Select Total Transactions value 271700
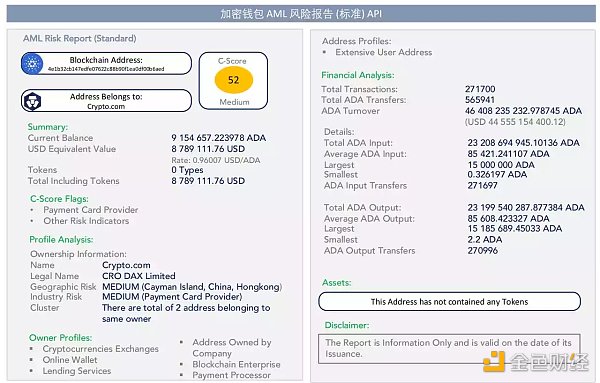Screen dimensions: 600x383 point(480,89)
